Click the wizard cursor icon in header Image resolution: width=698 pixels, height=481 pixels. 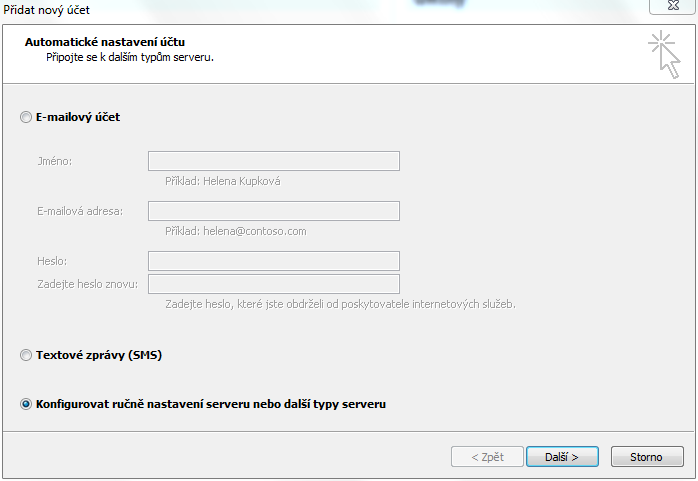coord(664,54)
